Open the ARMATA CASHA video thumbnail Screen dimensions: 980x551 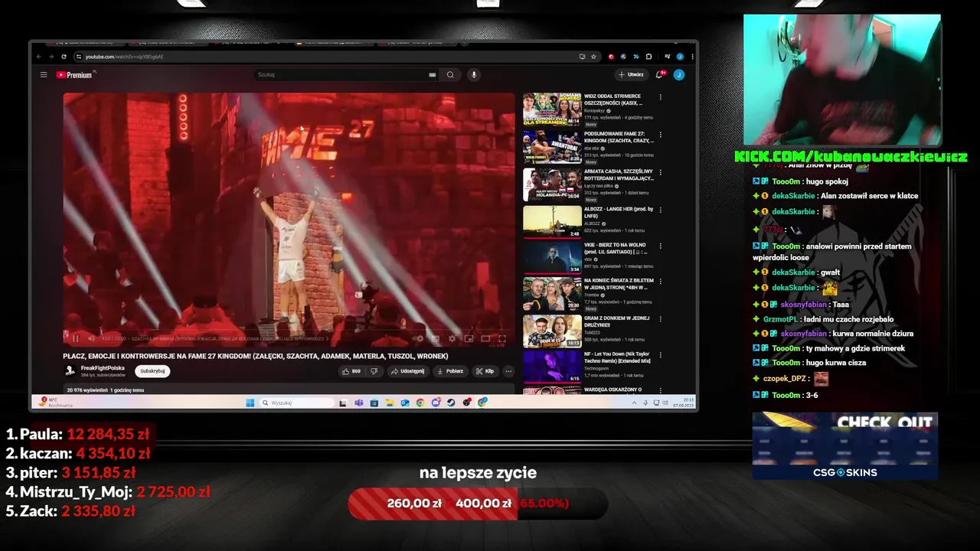[552, 184]
